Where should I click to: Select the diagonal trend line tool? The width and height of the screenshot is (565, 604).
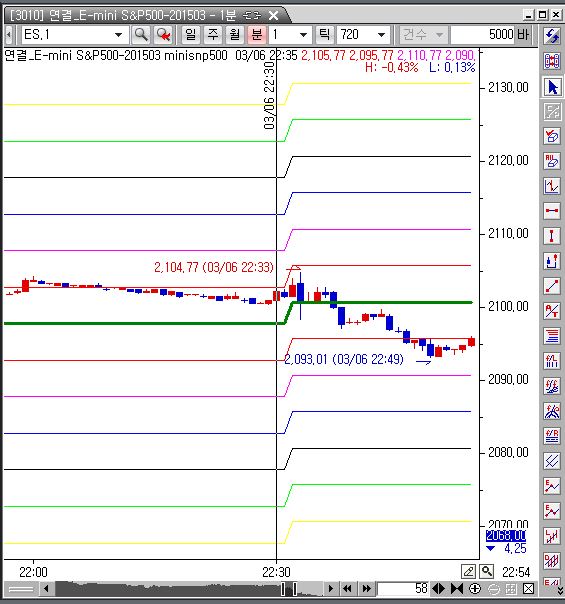(x=552, y=286)
